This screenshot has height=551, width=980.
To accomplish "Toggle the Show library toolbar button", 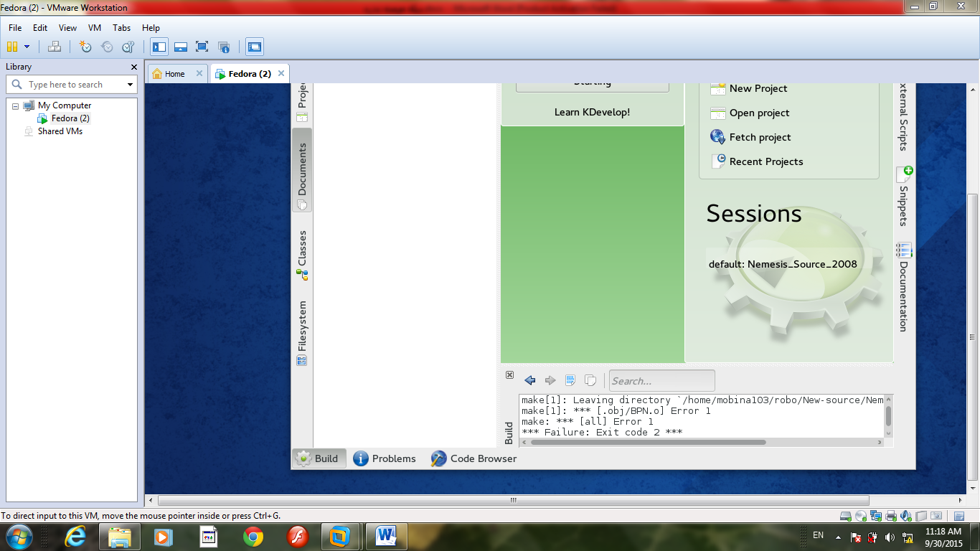I will [159, 47].
